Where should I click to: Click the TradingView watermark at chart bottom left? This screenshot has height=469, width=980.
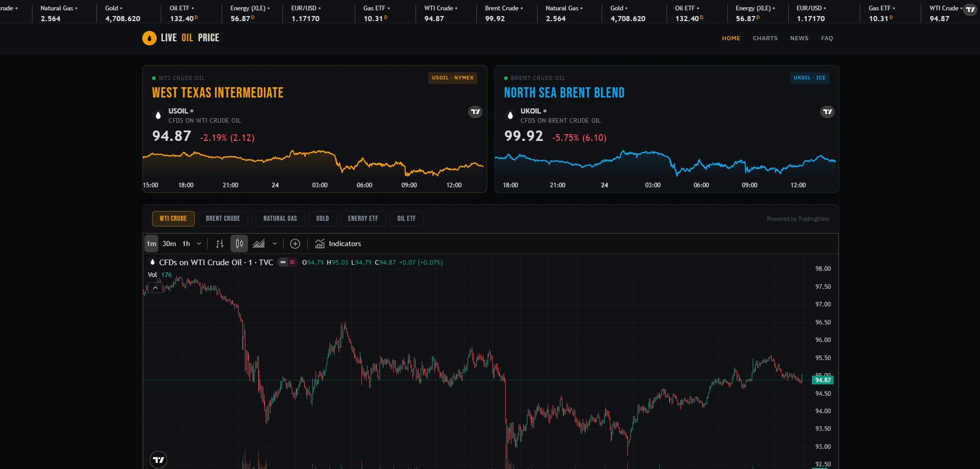158,459
